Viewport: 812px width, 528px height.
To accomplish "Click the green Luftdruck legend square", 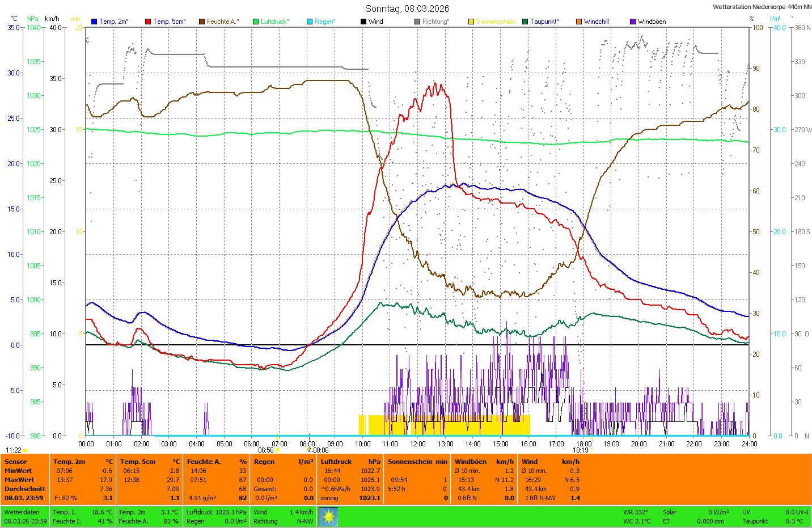I will coord(256,22).
